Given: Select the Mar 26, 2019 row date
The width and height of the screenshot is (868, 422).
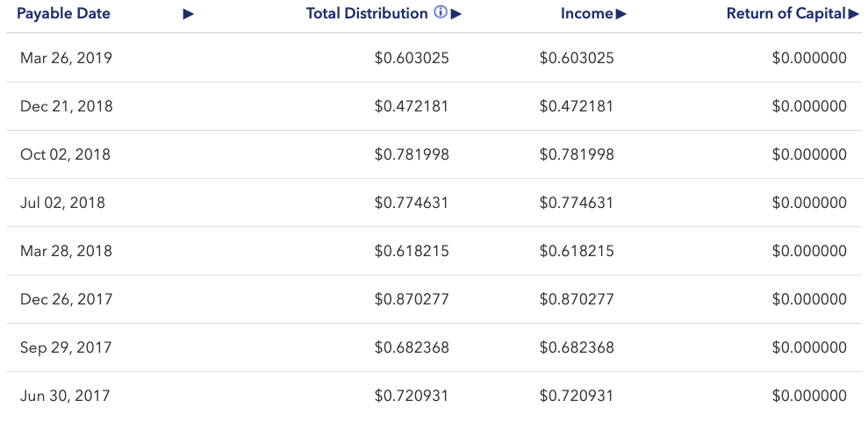Looking at the screenshot, I should [66, 58].
